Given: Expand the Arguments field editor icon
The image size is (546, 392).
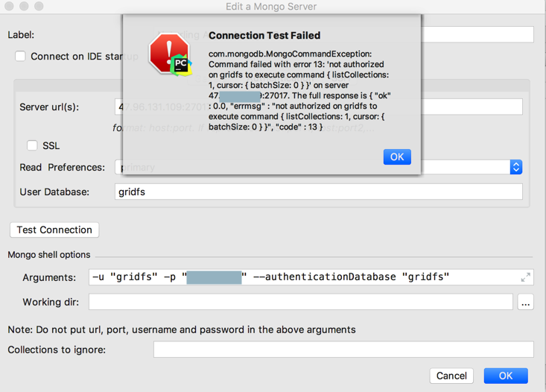Looking at the screenshot, I should coord(526,277).
